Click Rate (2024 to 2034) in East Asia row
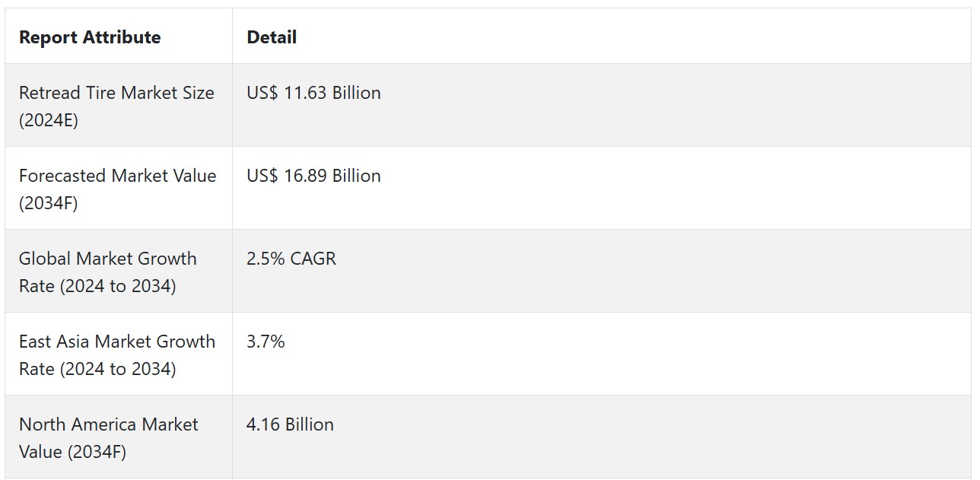 pyautogui.click(x=97, y=369)
